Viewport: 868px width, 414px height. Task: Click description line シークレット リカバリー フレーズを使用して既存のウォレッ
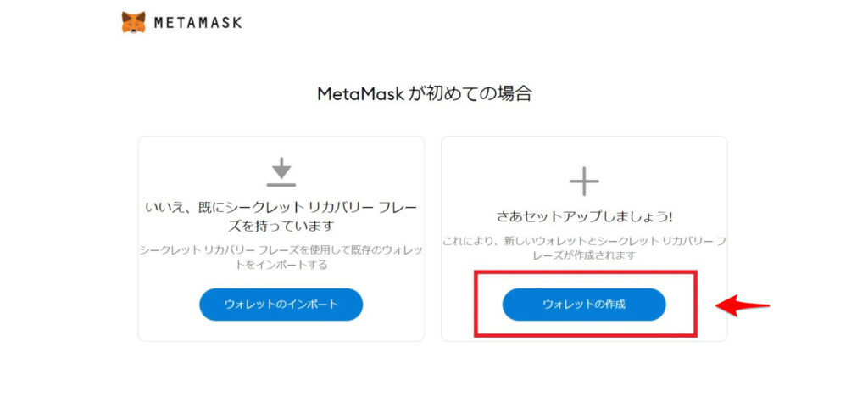(281, 250)
